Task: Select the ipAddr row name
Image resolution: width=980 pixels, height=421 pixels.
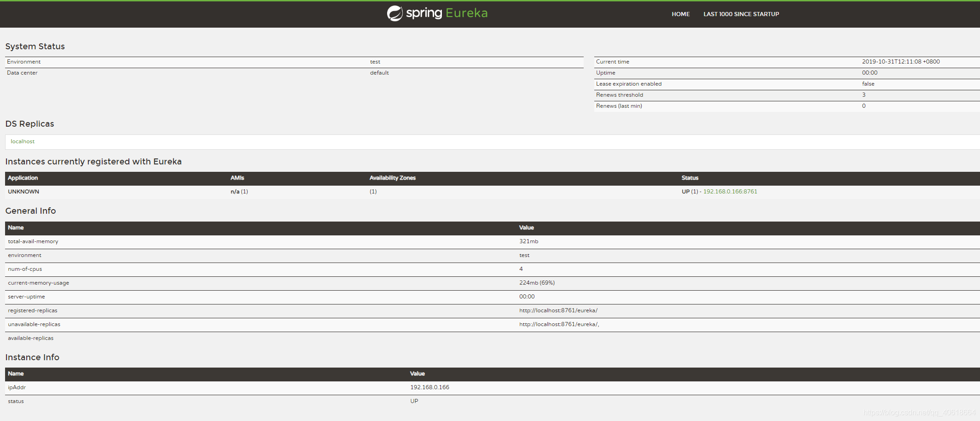Action: click(17, 387)
